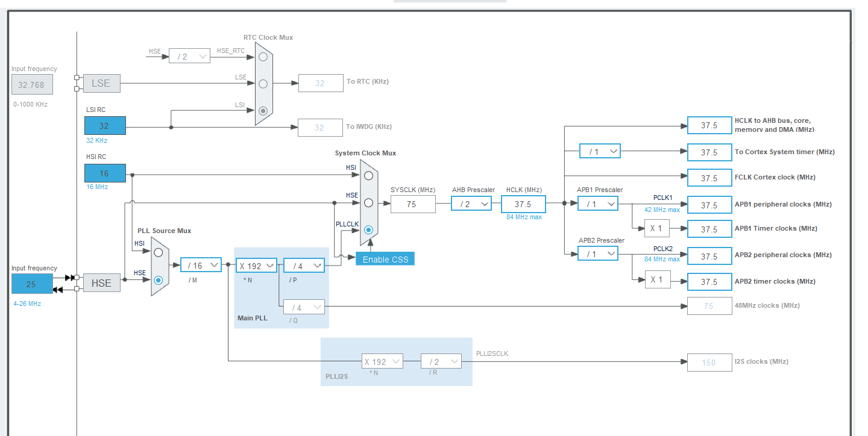Click the HSI RC 16 value box
This screenshot has height=436, width=868.
point(105,173)
